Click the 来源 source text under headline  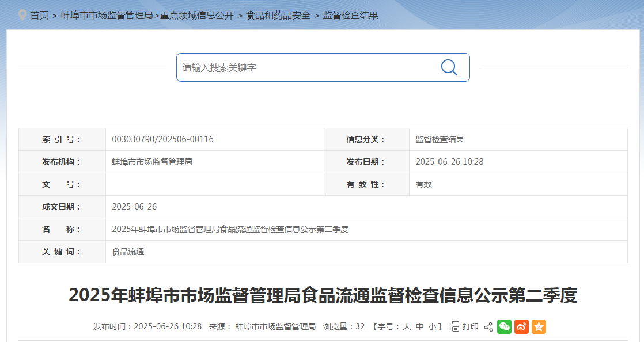click(x=262, y=327)
